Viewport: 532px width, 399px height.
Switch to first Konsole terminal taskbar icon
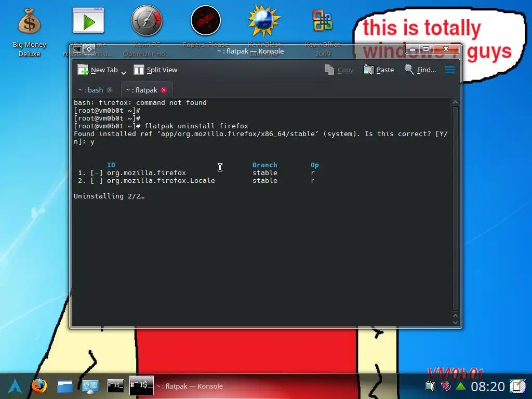[115, 386]
